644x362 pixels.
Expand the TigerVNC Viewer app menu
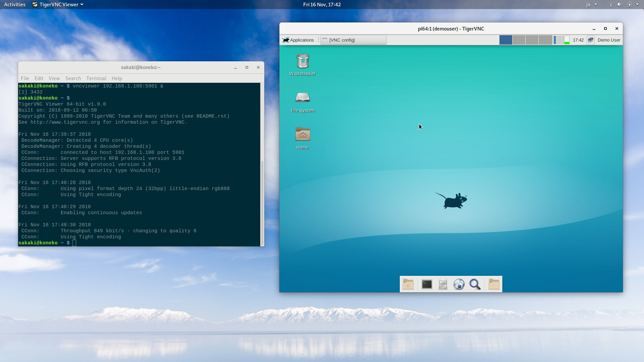(58, 4)
